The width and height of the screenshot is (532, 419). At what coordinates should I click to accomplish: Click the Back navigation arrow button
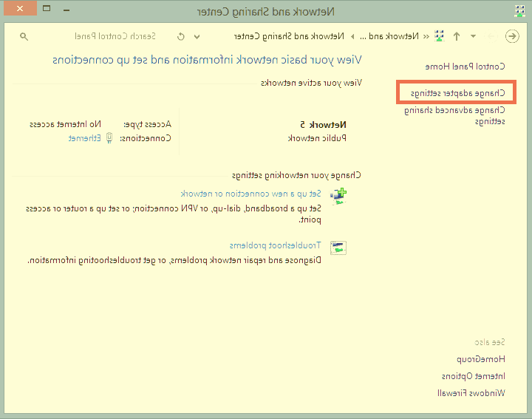click(x=511, y=36)
